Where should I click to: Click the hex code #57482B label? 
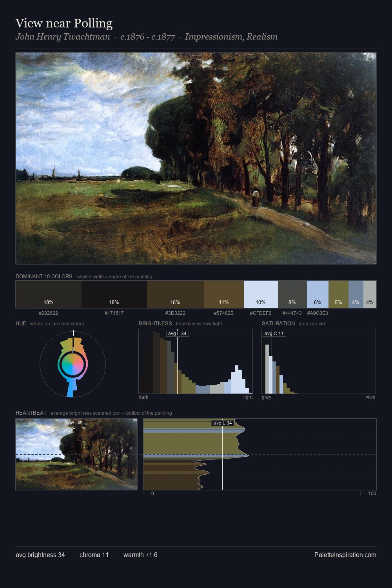(x=224, y=313)
